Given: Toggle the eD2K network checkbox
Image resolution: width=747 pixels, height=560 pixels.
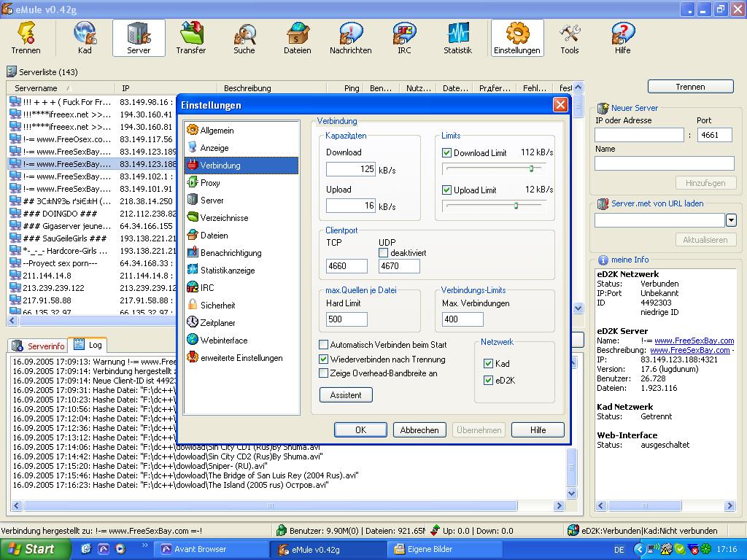Looking at the screenshot, I should [488, 381].
